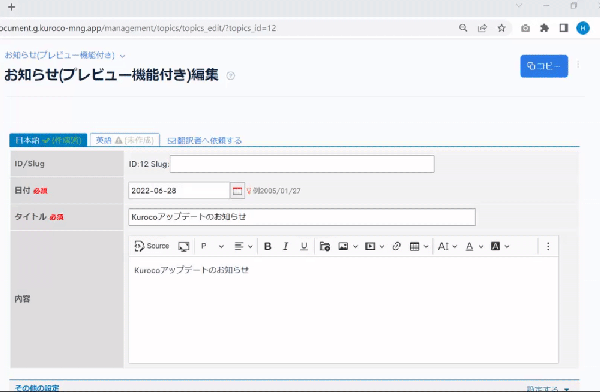
Task: Click inside the 内容 editor text area
Action: click(343, 310)
